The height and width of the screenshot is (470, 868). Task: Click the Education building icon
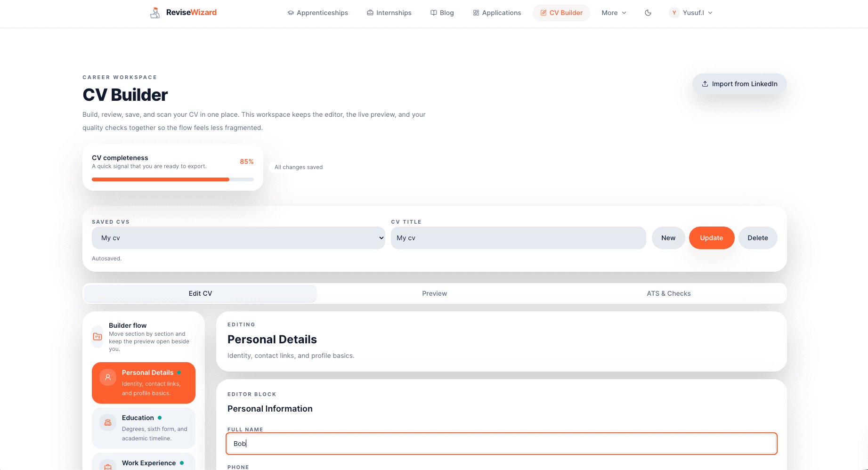108,422
